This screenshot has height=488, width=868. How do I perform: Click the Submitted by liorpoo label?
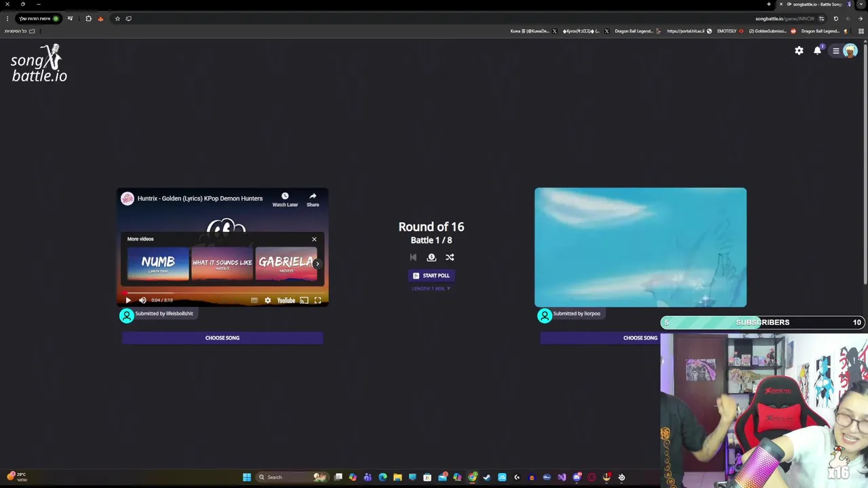coord(576,314)
